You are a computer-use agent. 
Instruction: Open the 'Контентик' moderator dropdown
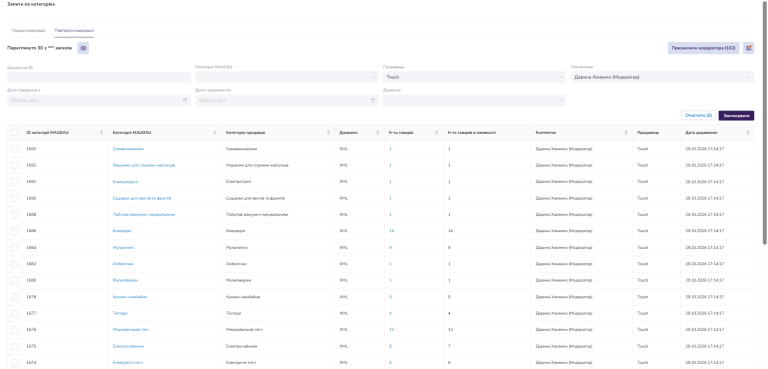point(663,77)
